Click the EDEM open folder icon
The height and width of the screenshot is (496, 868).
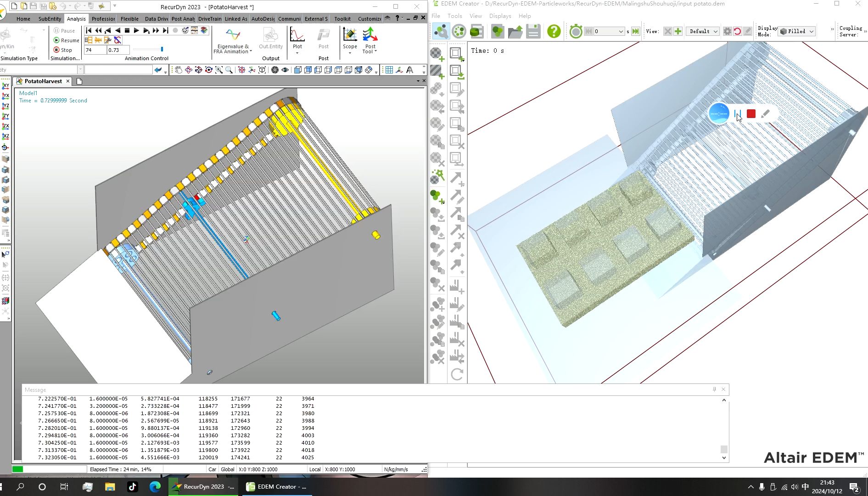[x=515, y=31]
